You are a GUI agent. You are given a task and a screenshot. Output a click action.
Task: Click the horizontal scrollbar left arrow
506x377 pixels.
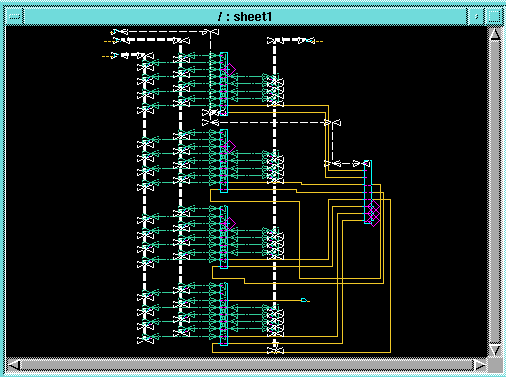point(14,366)
